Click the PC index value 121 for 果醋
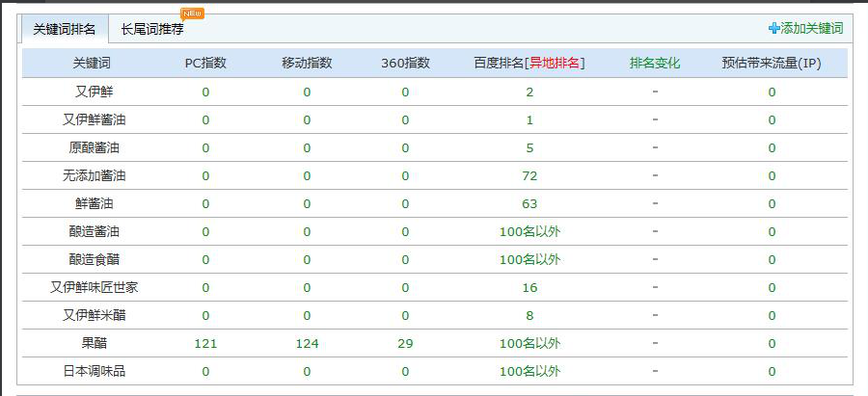The image size is (868, 396). 205,344
